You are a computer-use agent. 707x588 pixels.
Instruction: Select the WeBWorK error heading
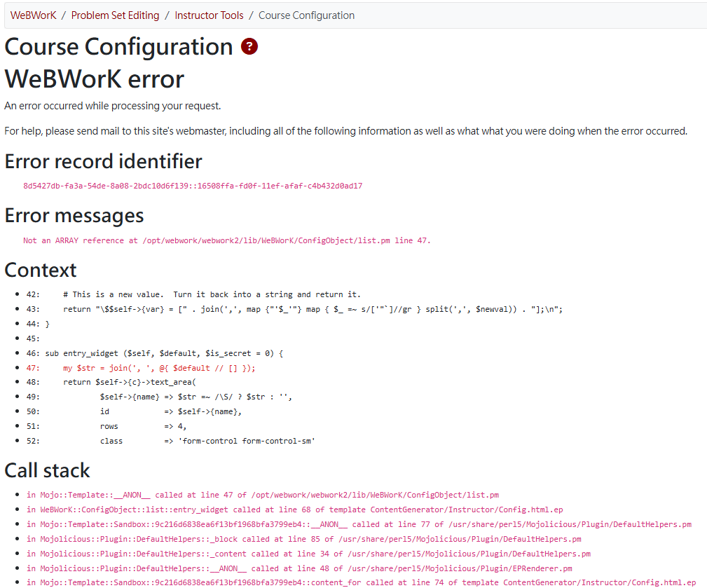pyautogui.click(x=94, y=79)
